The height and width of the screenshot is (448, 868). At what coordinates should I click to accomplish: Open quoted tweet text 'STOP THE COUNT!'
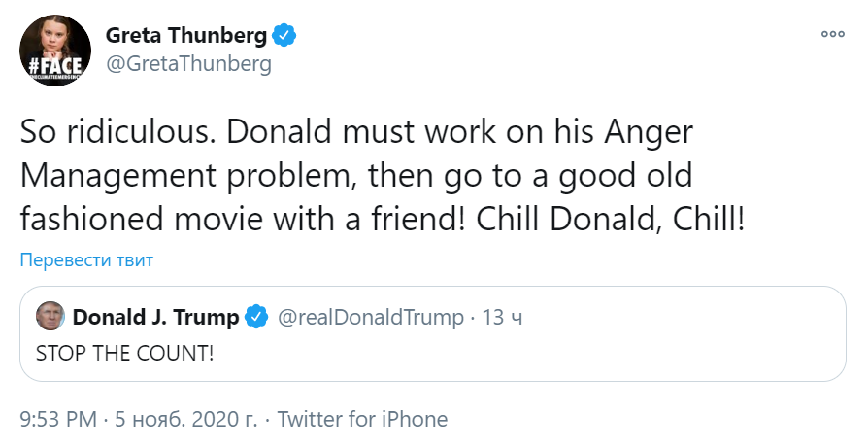tap(124, 351)
